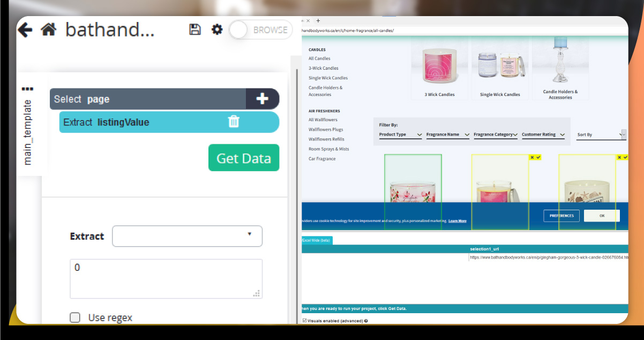Add a command with the plus icon
This screenshot has height=340, width=644.
[x=262, y=99]
